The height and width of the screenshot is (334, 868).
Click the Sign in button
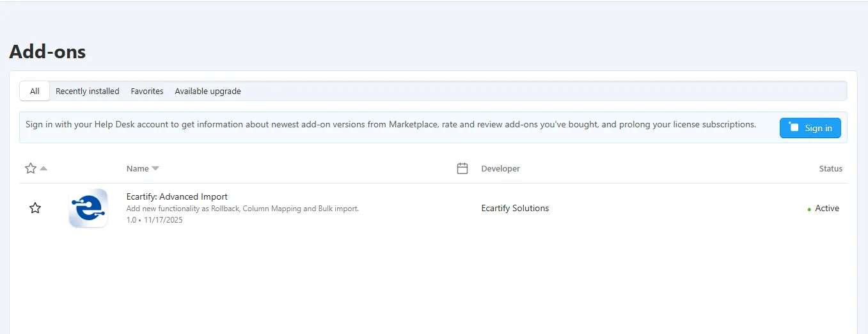click(810, 128)
